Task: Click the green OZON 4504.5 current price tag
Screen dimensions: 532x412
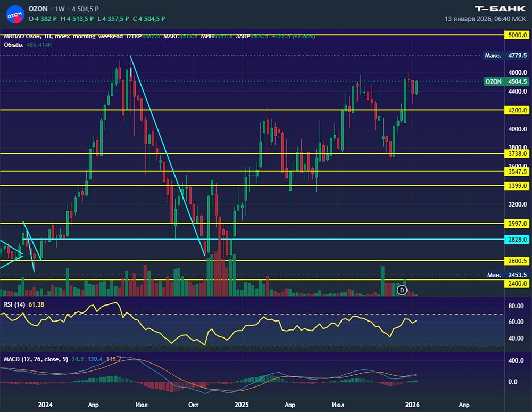Action: tap(506, 81)
